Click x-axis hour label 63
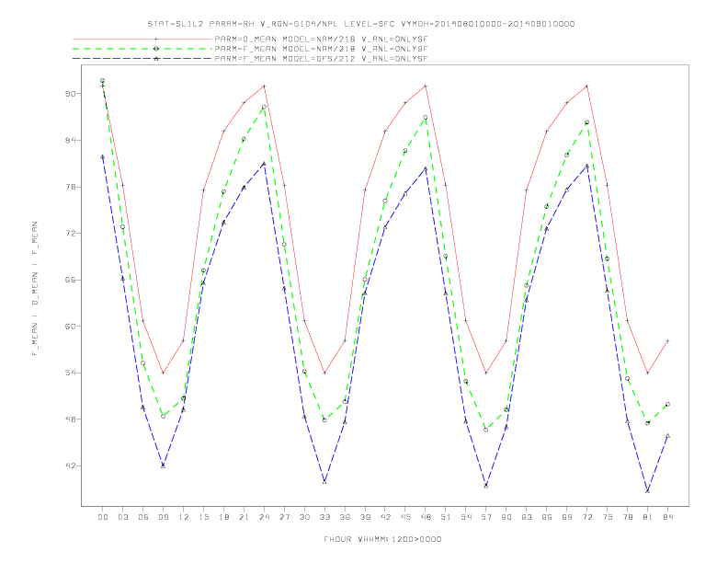 click(527, 517)
